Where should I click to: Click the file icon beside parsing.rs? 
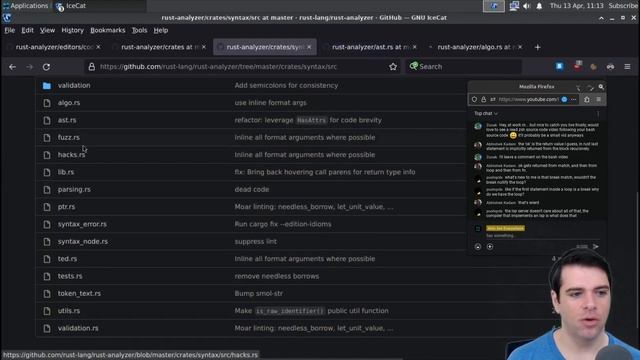click(47, 190)
